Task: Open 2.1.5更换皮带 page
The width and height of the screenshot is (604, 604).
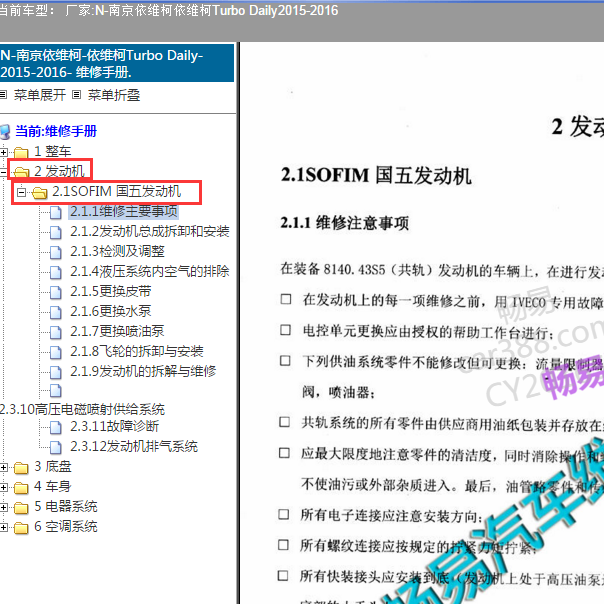Action: pyautogui.click(x=111, y=291)
